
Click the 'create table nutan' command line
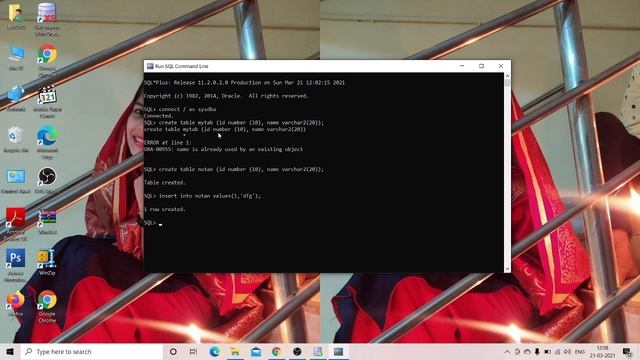[233, 169]
